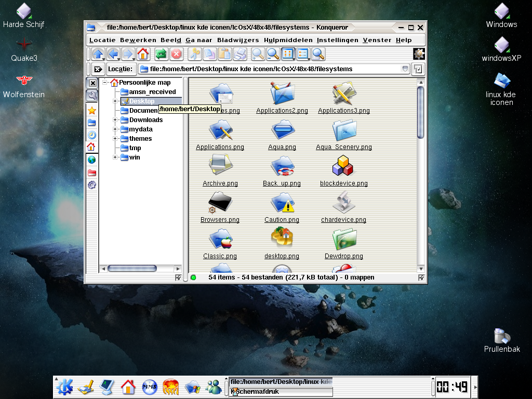The image size is (532, 399).
Task: Click the red Stop loading button
Action: [176, 54]
